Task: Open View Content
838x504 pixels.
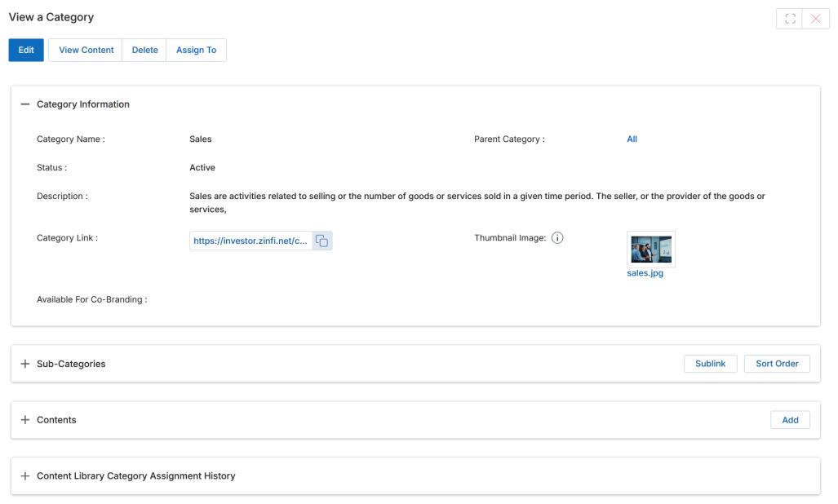Action: coord(86,51)
